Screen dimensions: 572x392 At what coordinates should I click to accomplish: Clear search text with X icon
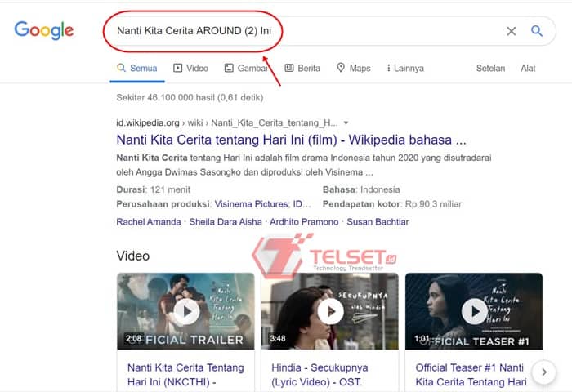(512, 31)
